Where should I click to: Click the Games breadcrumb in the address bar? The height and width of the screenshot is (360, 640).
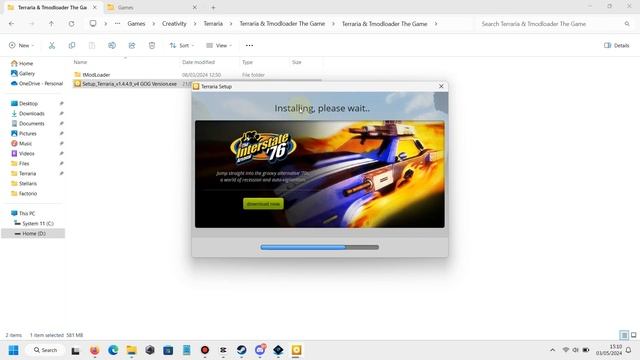pos(136,24)
